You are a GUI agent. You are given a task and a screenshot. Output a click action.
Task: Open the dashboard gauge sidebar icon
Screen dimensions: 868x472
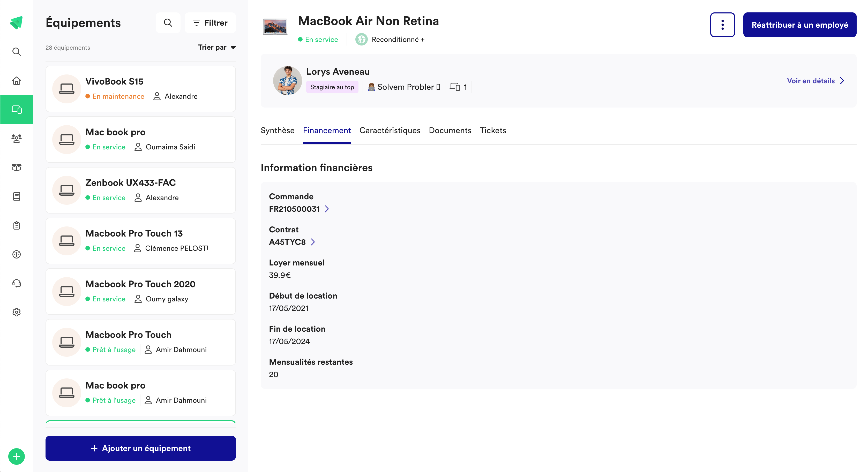(17, 254)
